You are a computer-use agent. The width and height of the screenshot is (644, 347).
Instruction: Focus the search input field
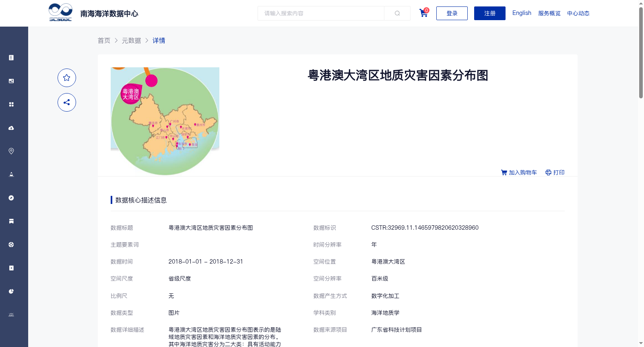click(321, 13)
